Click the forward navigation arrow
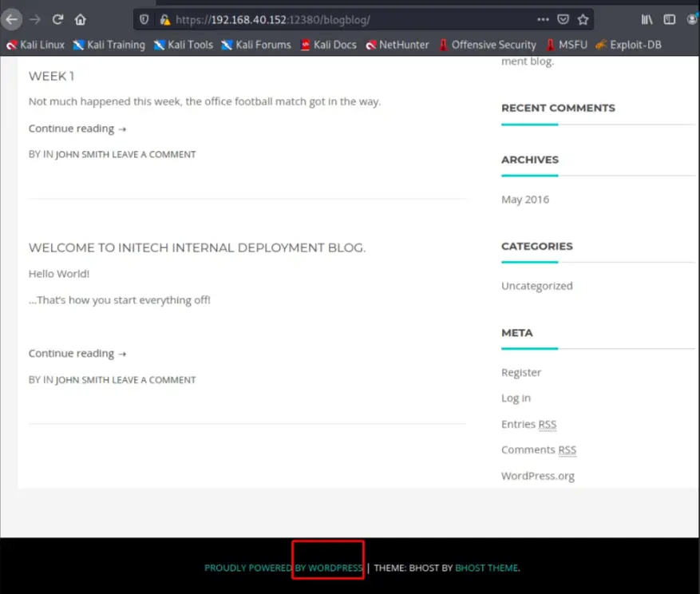This screenshot has width=700, height=594. pos(35,20)
